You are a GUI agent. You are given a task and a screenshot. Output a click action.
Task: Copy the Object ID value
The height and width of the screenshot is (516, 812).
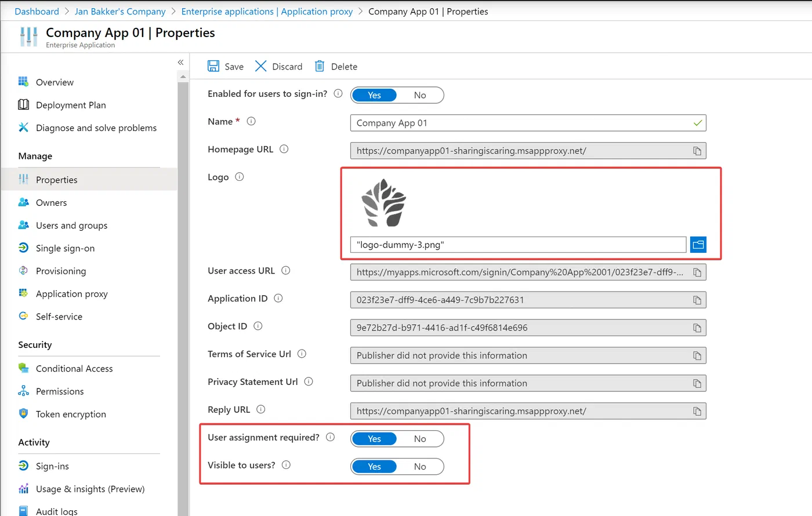click(x=697, y=328)
